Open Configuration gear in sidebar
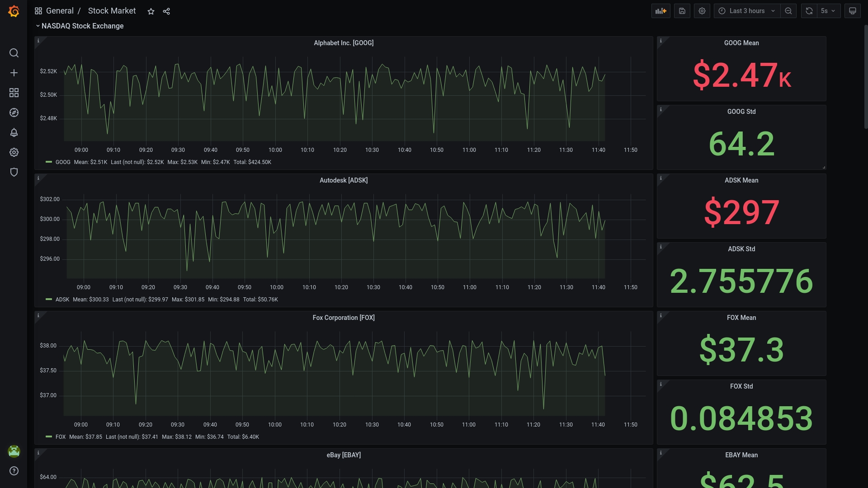The width and height of the screenshot is (868, 488). pos(14,152)
